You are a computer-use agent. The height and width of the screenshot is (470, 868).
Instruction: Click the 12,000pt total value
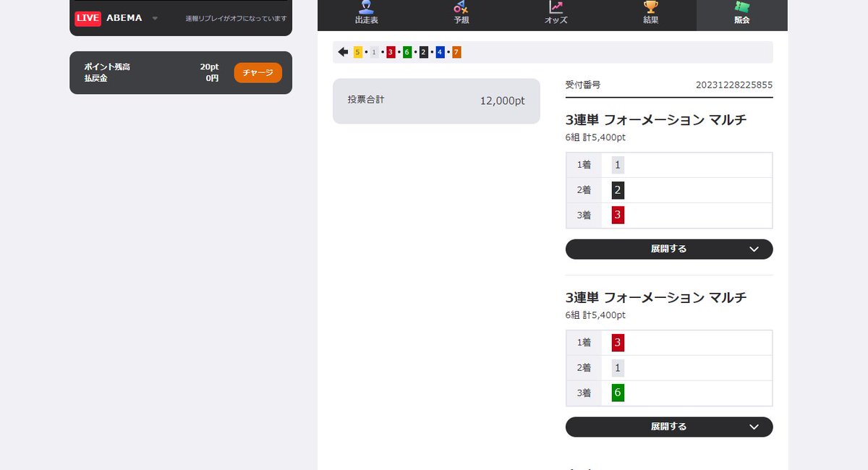[503, 101]
